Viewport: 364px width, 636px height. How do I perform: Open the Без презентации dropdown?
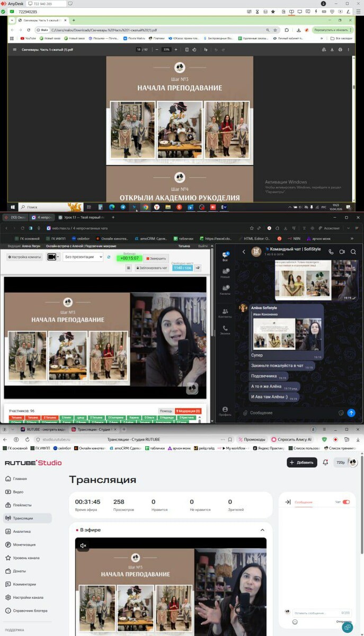coord(83,257)
